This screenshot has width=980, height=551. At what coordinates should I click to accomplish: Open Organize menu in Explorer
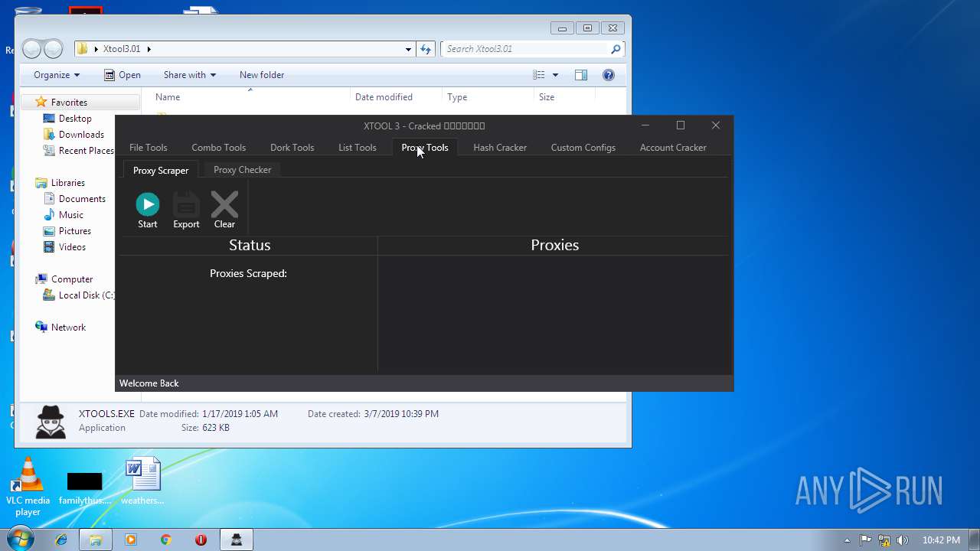[x=57, y=75]
